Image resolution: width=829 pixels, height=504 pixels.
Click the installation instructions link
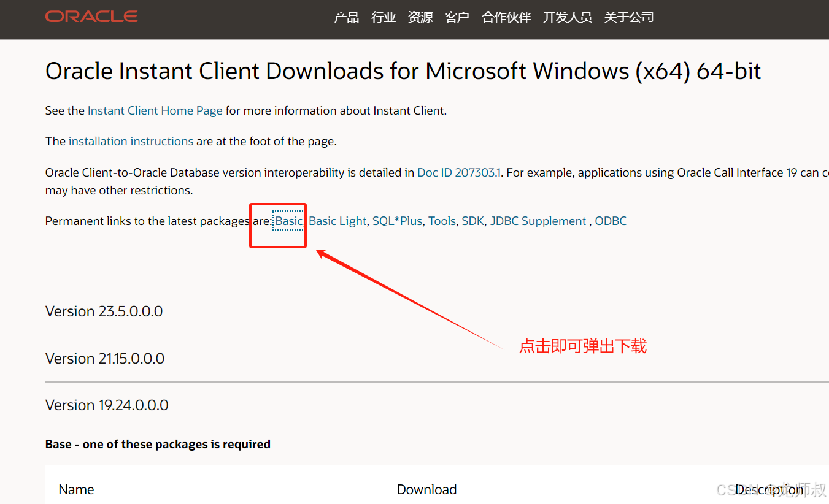click(131, 141)
